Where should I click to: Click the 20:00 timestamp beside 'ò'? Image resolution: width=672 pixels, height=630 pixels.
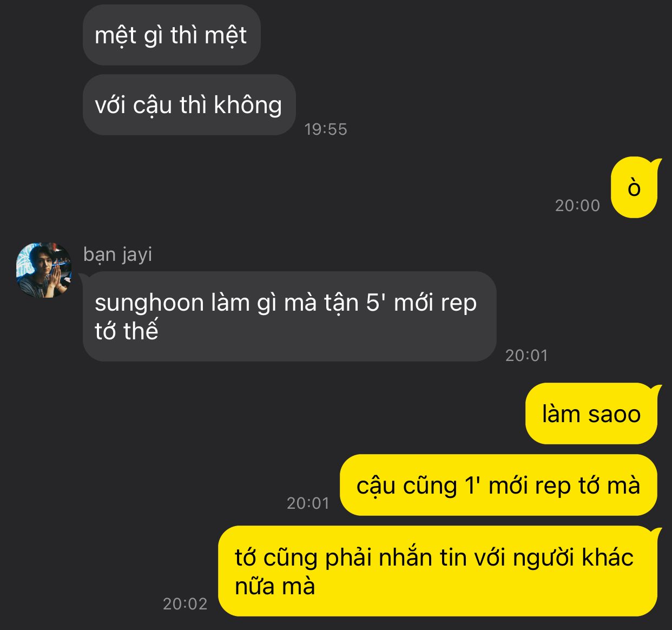click(x=578, y=205)
